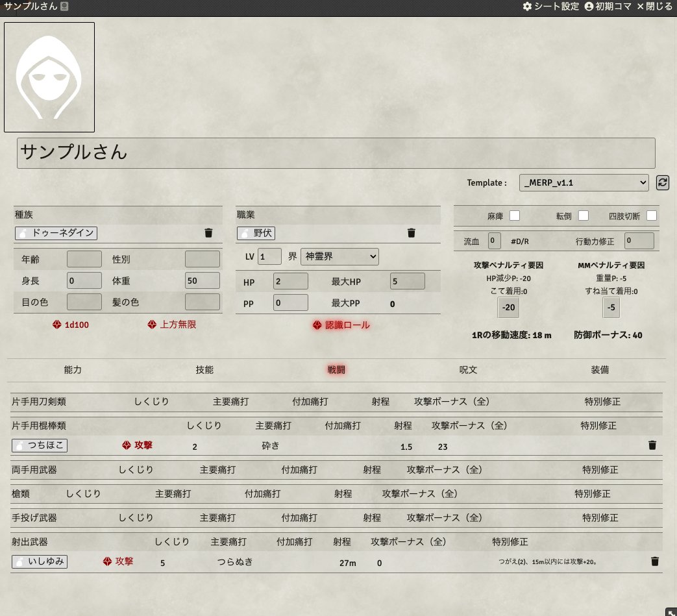Click 1Rの移動速度: 18 m text
Image resolution: width=677 pixels, height=616 pixels.
pos(511,335)
